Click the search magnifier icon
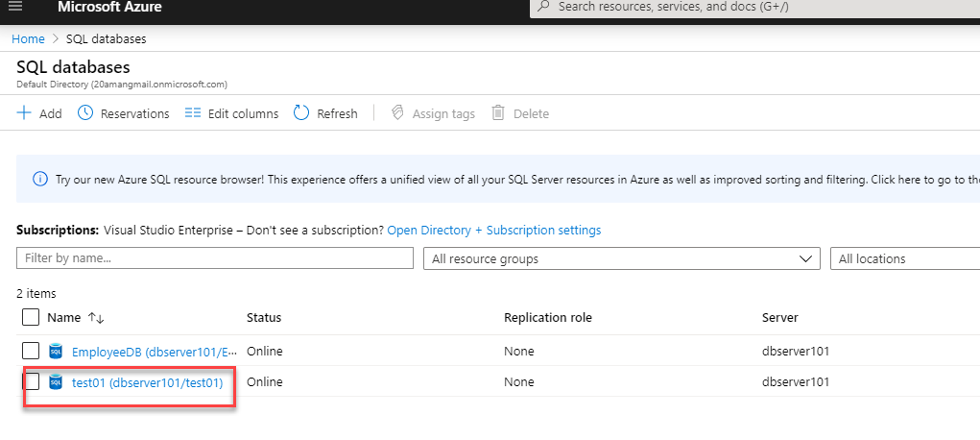The image size is (980, 440). 543,7
